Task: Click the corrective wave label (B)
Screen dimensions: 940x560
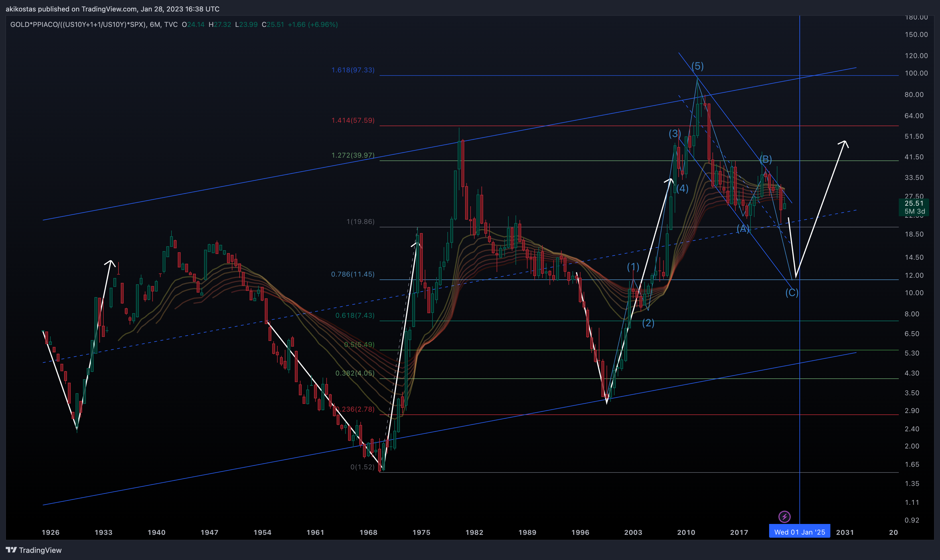Action: click(765, 159)
